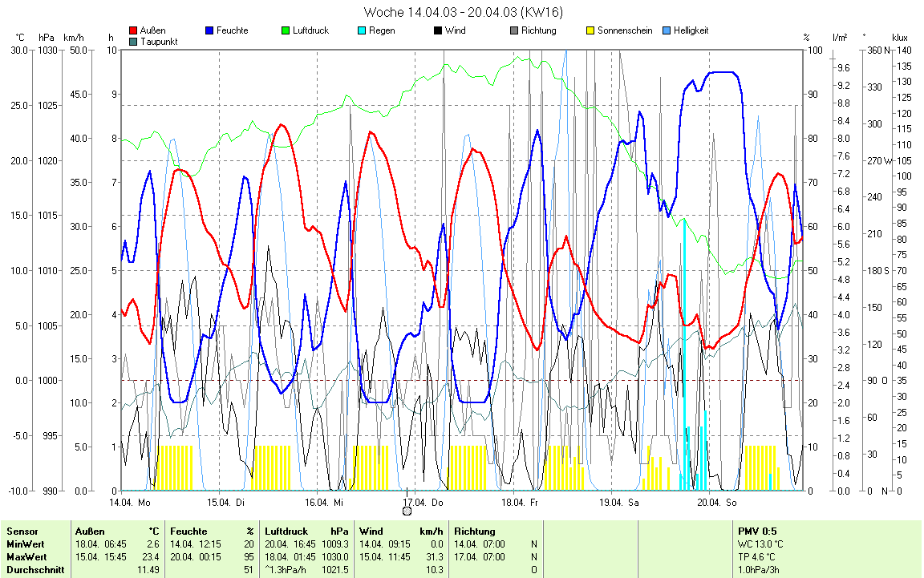Image resolution: width=924 pixels, height=578 pixels.
Task: Click the dark teal Taupunkt legend swatch
Action: click(133, 41)
